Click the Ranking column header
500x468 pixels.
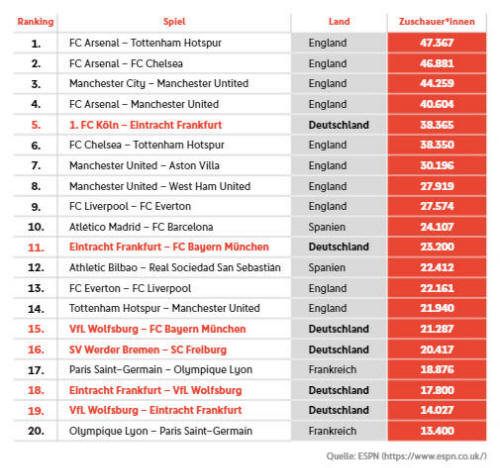point(35,22)
